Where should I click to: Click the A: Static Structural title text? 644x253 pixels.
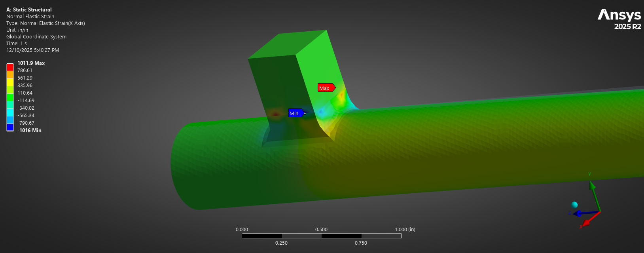(x=29, y=10)
